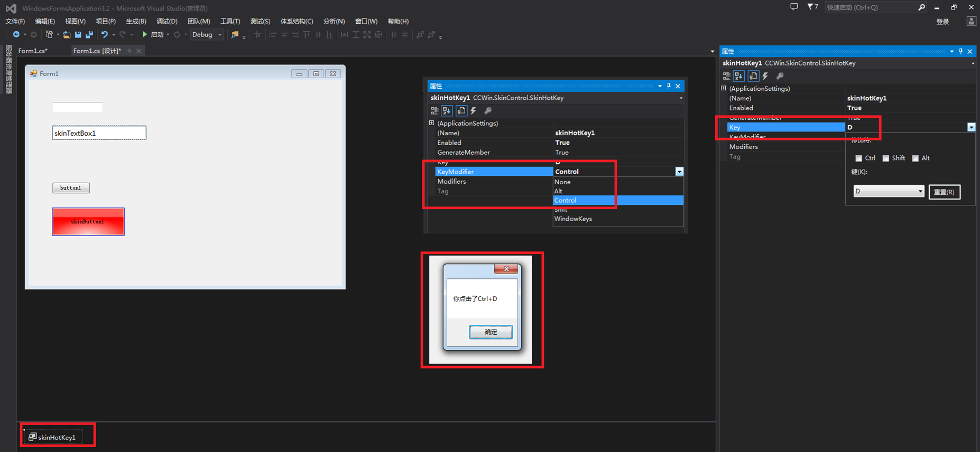980x452 pixels.
Task: Click the new project icon in the toolbar
Action: click(49, 35)
